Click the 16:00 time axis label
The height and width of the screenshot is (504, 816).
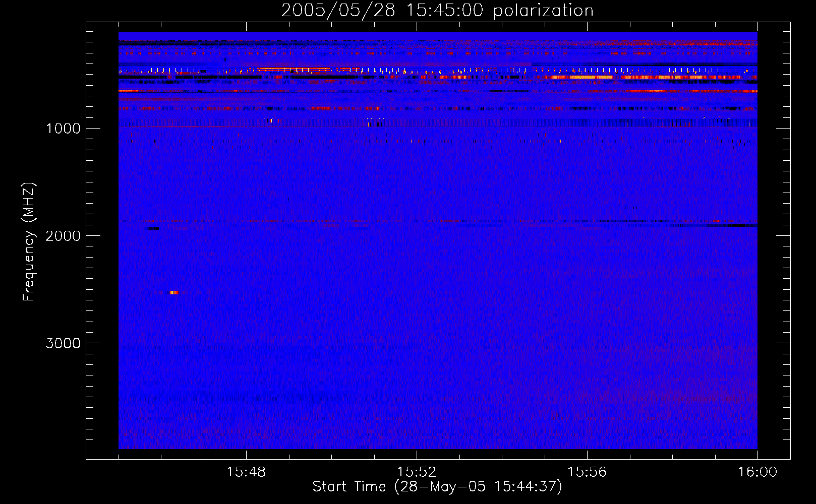click(x=757, y=472)
